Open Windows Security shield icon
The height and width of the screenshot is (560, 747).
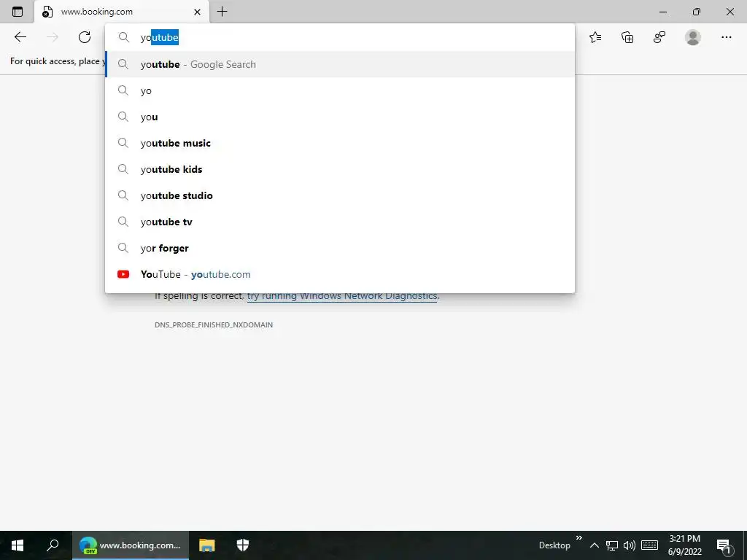tap(242, 545)
